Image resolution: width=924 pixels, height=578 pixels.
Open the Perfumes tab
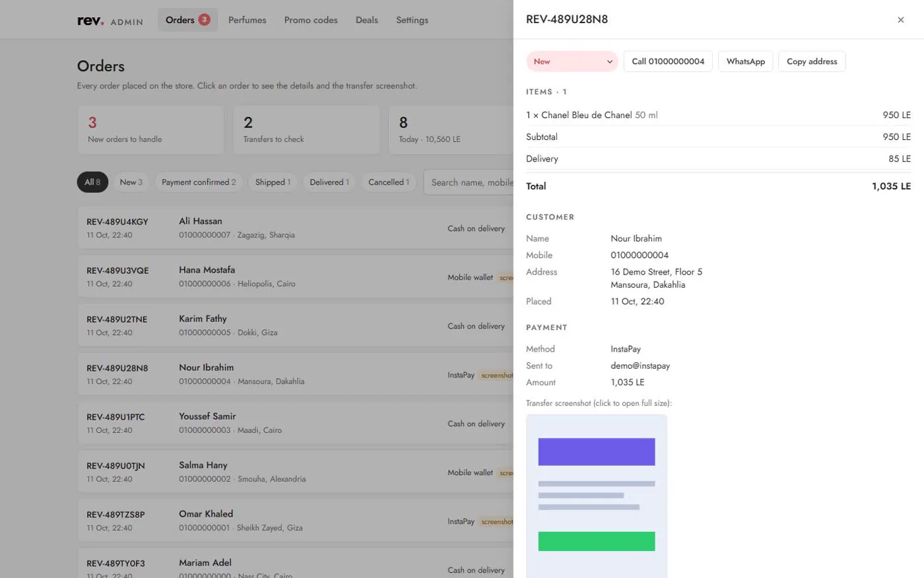pos(247,20)
